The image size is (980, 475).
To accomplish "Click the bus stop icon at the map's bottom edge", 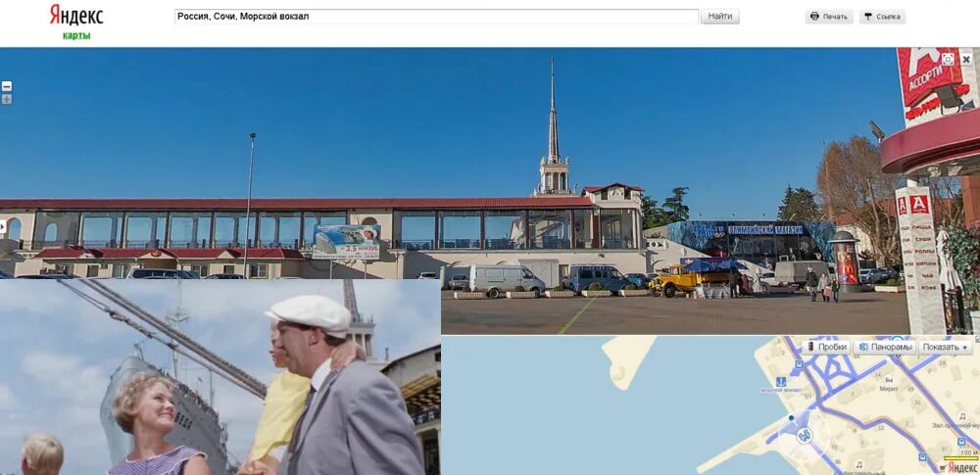I will pyautogui.click(x=923, y=457).
